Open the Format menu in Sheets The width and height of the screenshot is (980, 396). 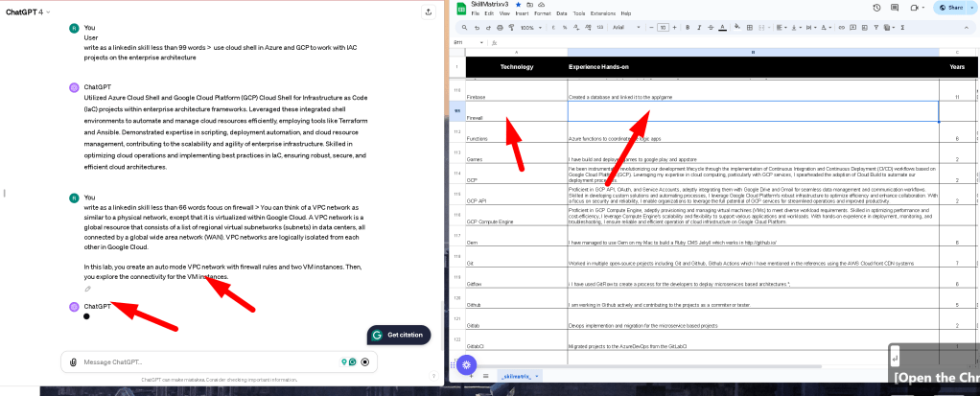(x=543, y=13)
